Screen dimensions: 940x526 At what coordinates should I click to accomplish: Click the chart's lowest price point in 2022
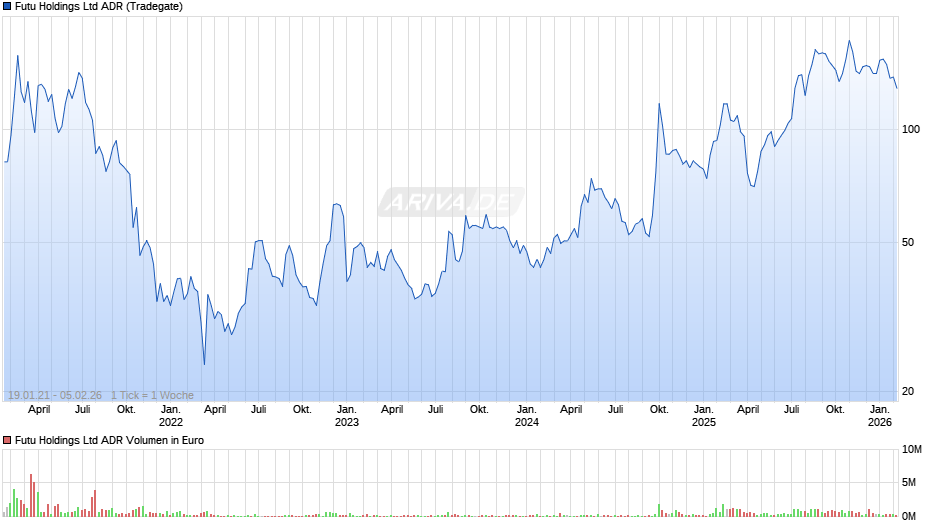[x=204, y=363]
